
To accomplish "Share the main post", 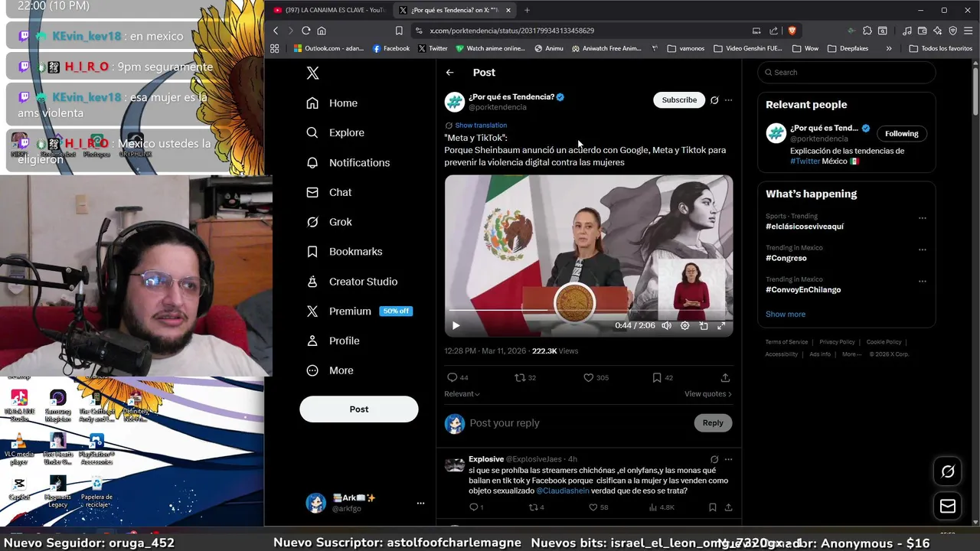I will (725, 377).
